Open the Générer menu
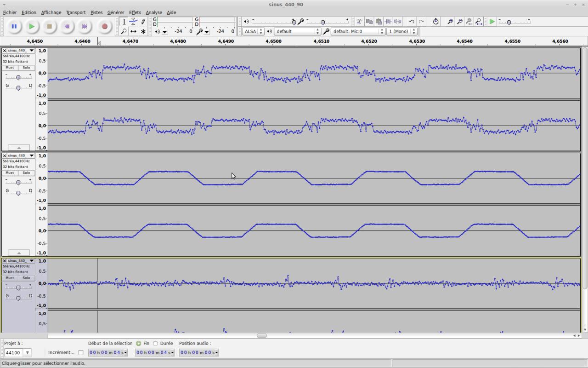Screen dimensions: 588x368 point(115,12)
